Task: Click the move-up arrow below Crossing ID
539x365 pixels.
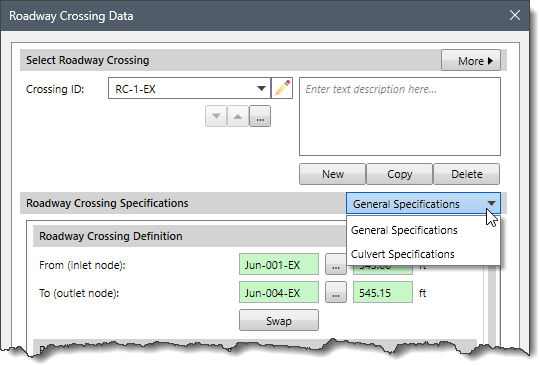Action: [x=238, y=116]
